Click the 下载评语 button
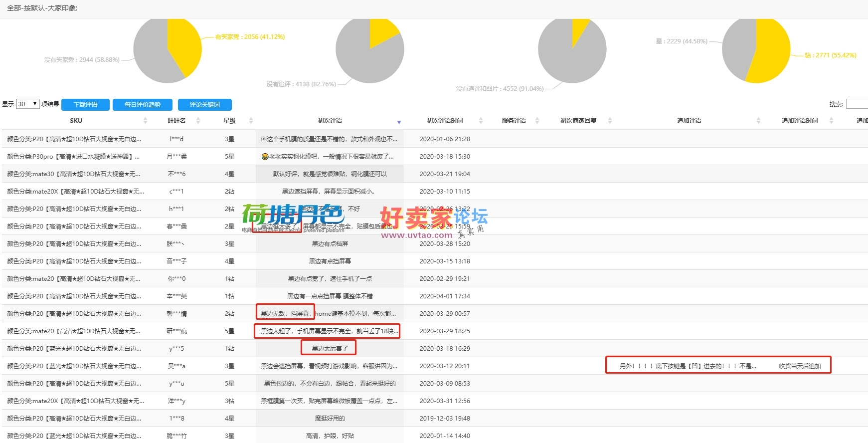This screenshot has height=443, width=868. (x=85, y=105)
